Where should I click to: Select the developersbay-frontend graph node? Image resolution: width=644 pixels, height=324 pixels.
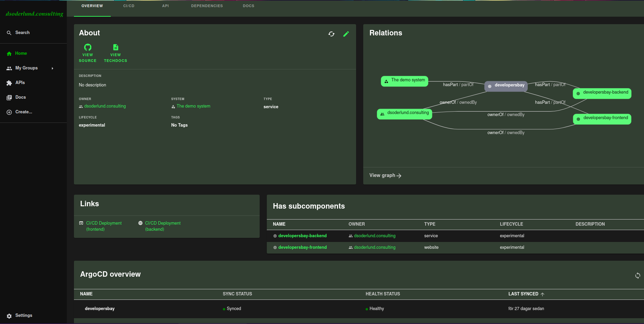click(x=602, y=119)
